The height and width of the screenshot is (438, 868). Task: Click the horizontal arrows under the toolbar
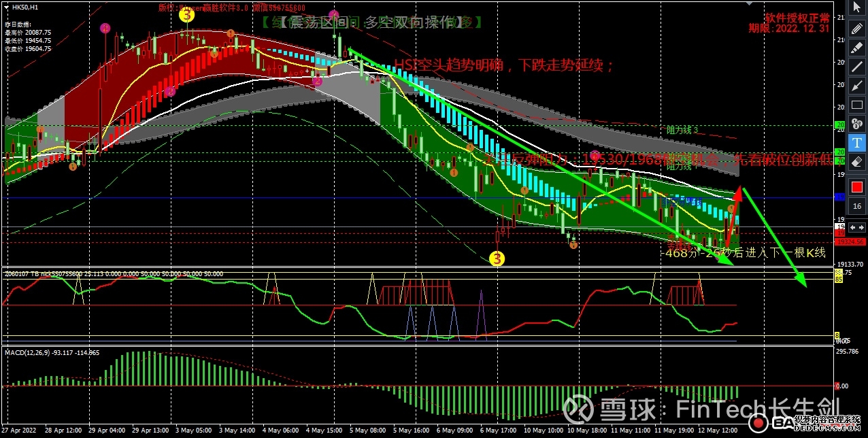pos(857,228)
